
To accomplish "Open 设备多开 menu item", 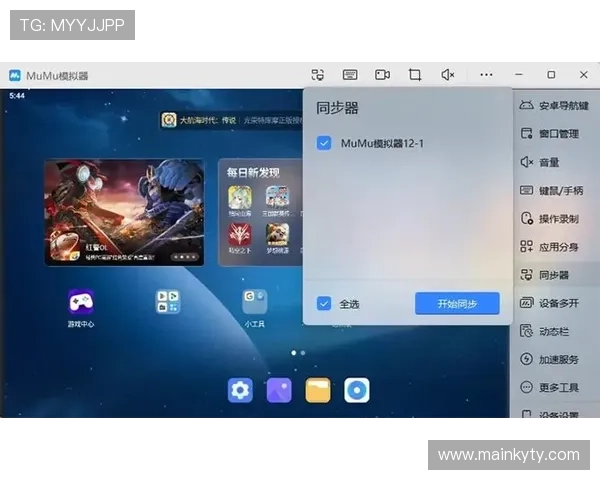I will point(557,302).
